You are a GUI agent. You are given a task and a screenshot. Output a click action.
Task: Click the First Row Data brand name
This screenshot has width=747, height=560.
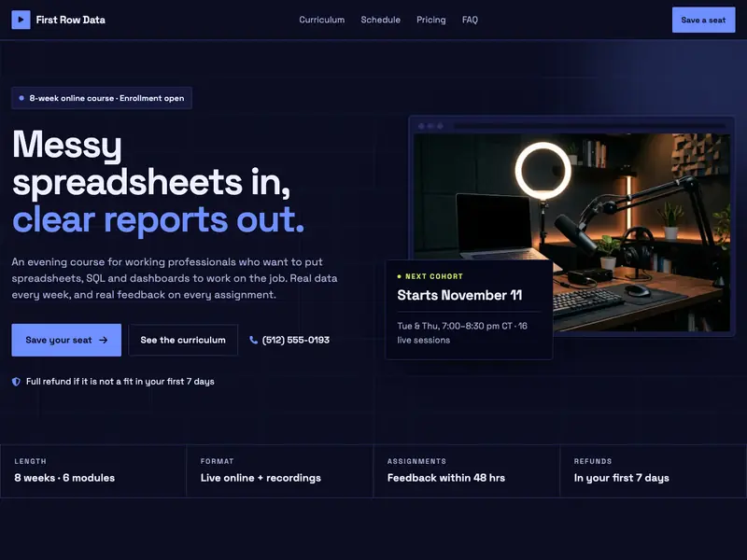pos(71,20)
